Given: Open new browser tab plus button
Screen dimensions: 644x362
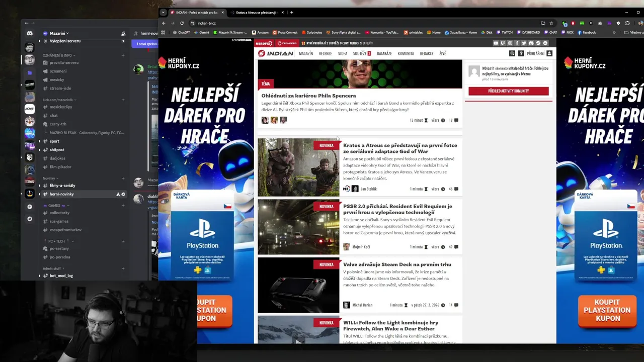Looking at the screenshot, I should click(292, 13).
